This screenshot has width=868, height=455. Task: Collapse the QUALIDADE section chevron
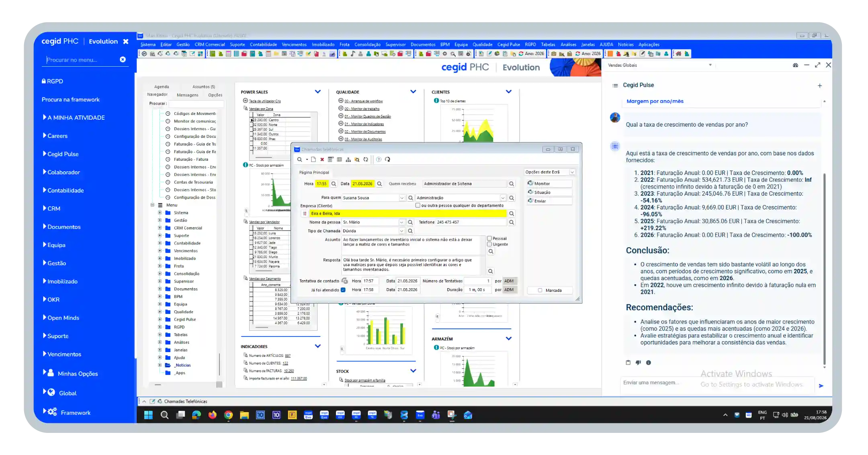[413, 92]
